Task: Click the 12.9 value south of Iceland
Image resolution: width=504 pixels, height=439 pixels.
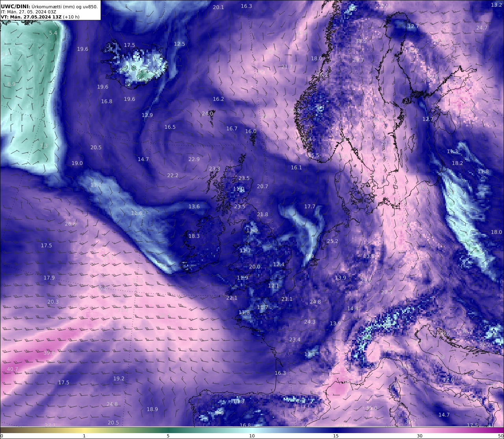Action: pyautogui.click(x=147, y=115)
